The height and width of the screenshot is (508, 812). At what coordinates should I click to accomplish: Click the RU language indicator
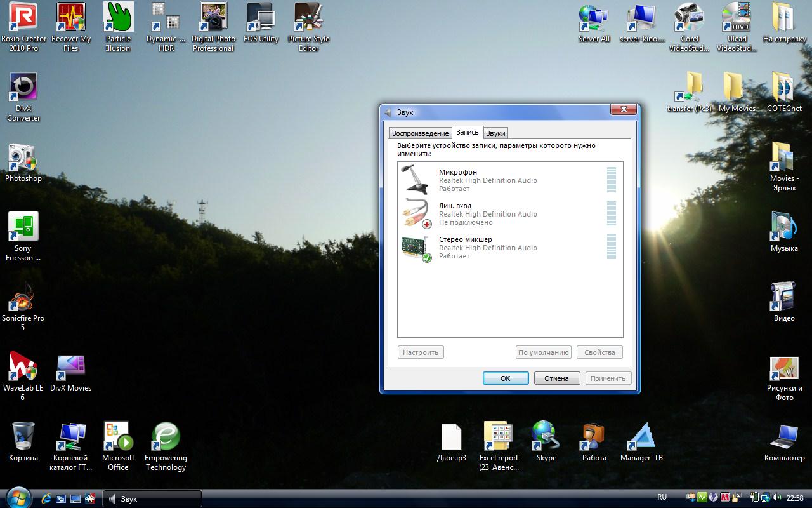pyautogui.click(x=662, y=497)
